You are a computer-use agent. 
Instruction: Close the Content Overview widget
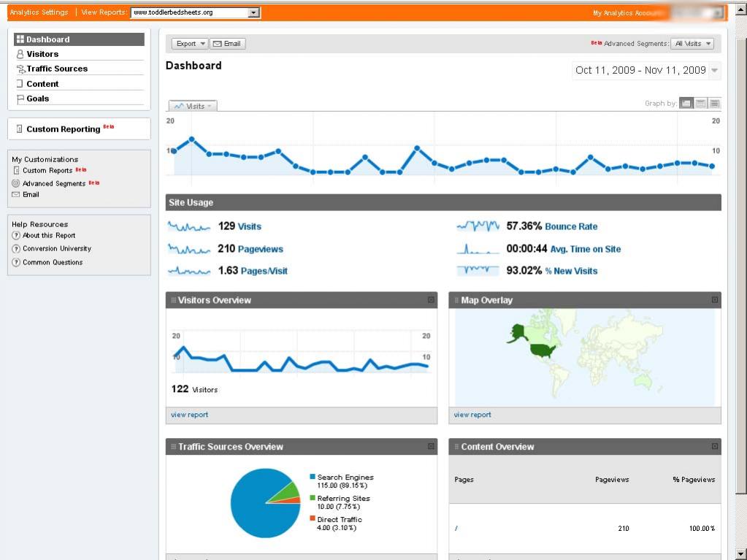(715, 446)
